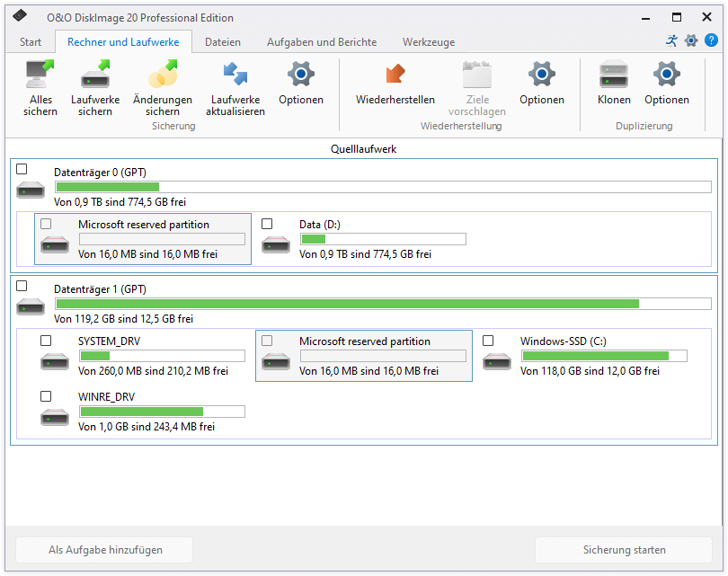
Task: Open help with the blue question mark
Action: tap(711, 40)
